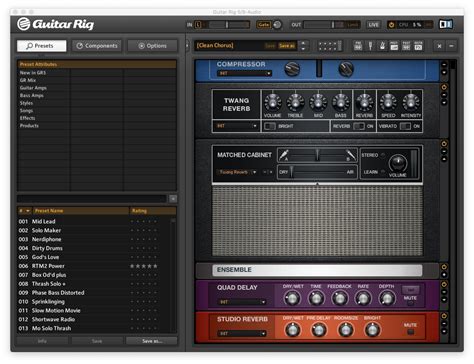Screen dimensions: 474x364
Task: Open the POST tape deck tool
Action: pyautogui.click(x=406, y=46)
